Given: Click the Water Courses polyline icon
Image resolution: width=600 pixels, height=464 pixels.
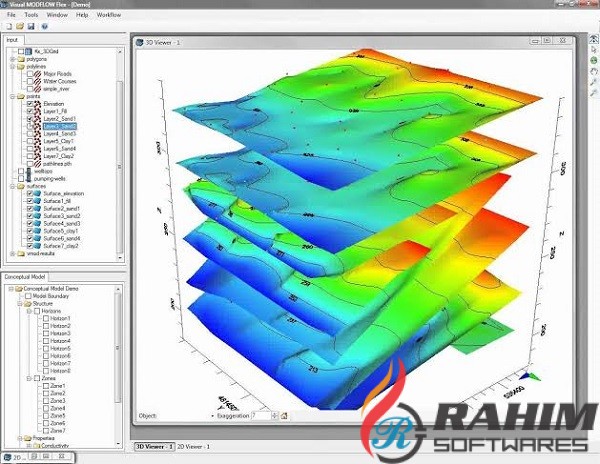Looking at the screenshot, I should tap(38, 81).
